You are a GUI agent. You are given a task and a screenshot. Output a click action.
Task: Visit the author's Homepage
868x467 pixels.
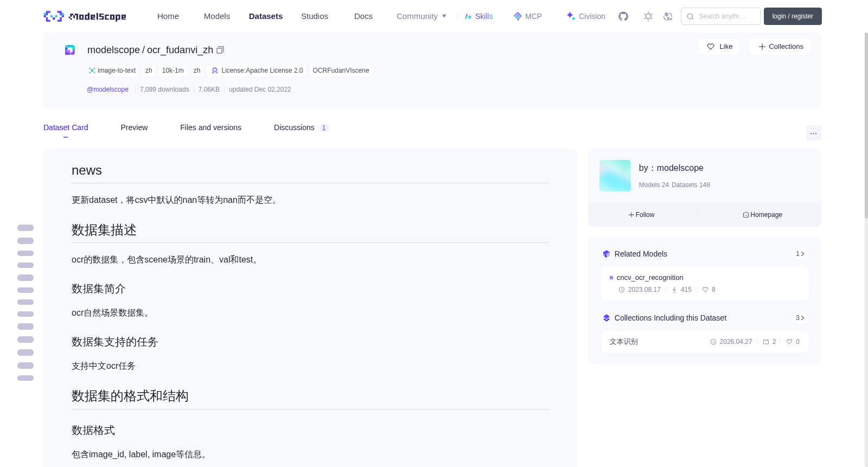[x=763, y=215]
